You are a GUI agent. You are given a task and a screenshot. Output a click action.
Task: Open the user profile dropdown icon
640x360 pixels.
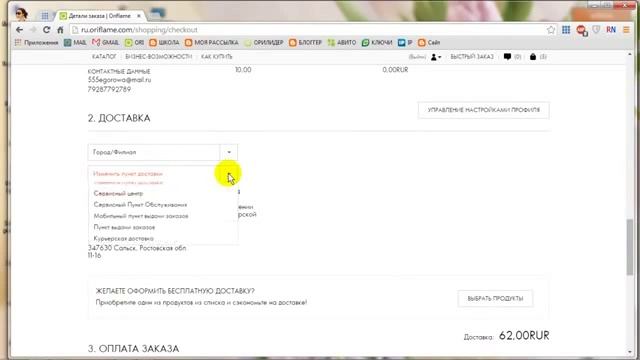(436, 57)
